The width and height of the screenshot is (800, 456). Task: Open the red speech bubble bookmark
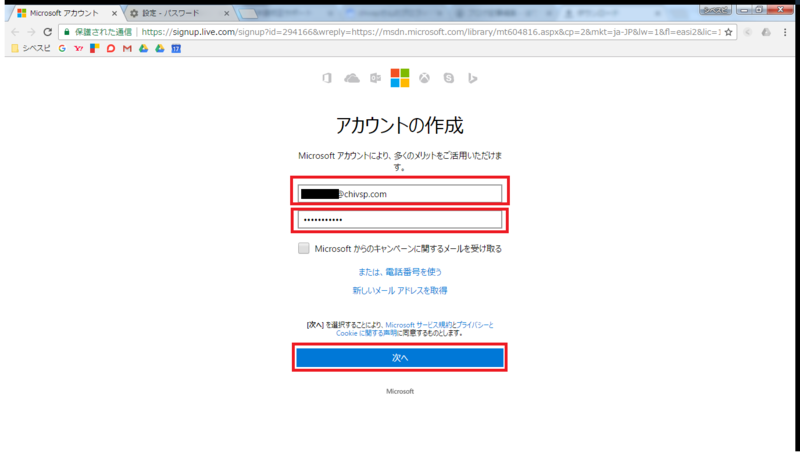111,48
